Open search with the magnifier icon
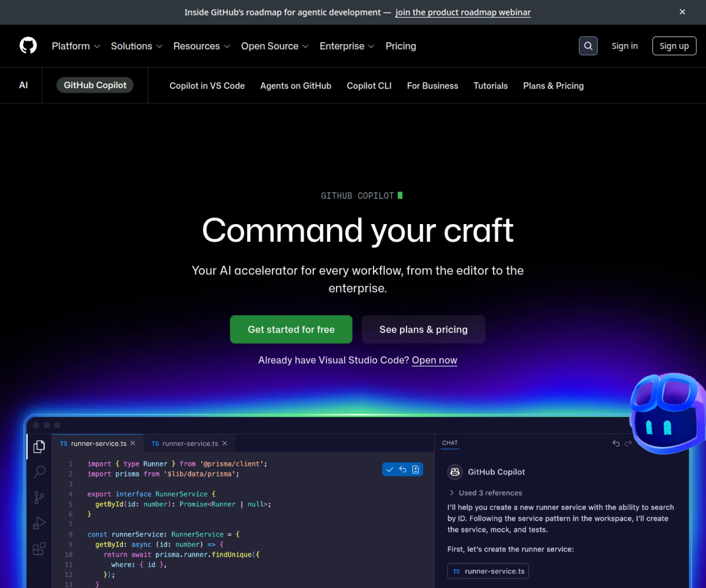Screen dimensions: 706x588 pyautogui.click(x=588, y=46)
